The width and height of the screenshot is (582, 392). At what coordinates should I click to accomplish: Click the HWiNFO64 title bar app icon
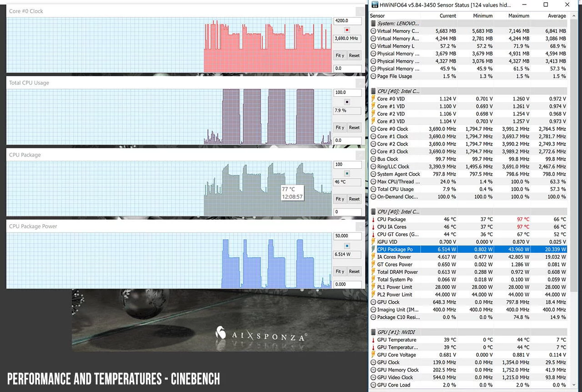pyautogui.click(x=375, y=5)
